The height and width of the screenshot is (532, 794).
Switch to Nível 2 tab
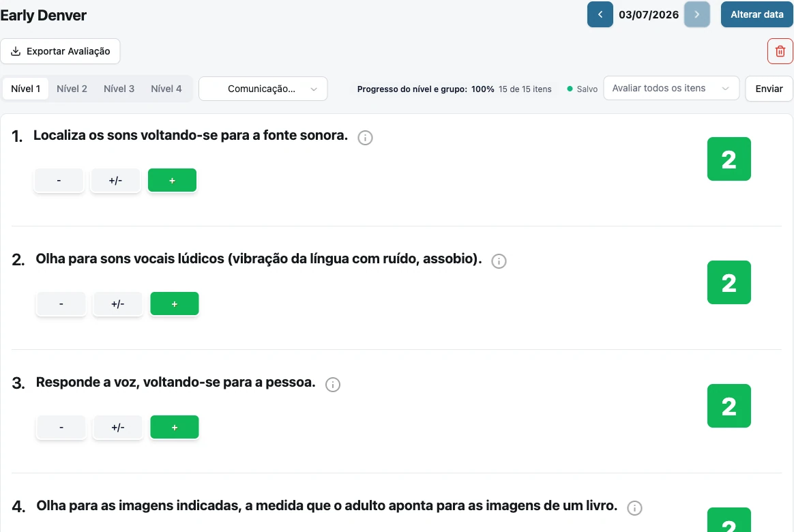click(72, 89)
